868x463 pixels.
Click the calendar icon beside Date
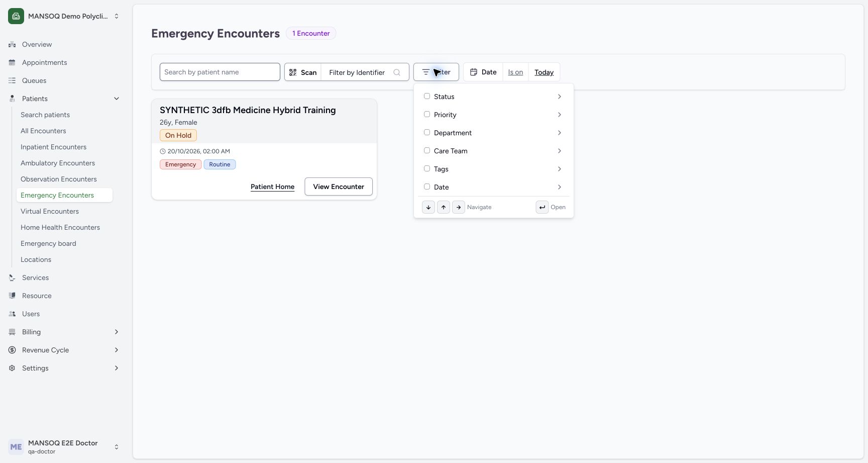473,72
